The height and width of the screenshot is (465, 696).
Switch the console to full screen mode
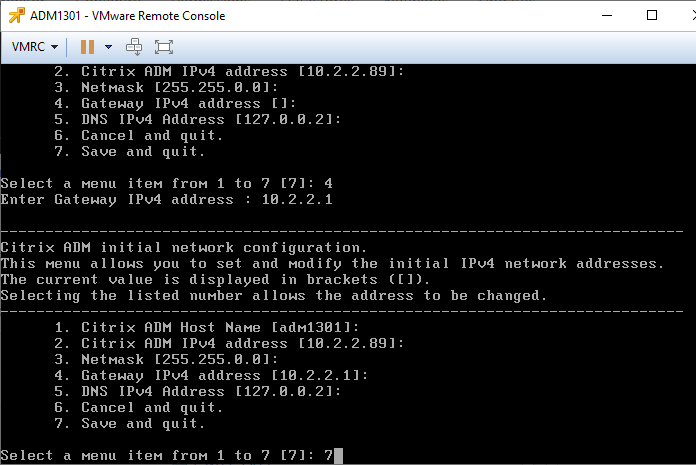(164, 47)
